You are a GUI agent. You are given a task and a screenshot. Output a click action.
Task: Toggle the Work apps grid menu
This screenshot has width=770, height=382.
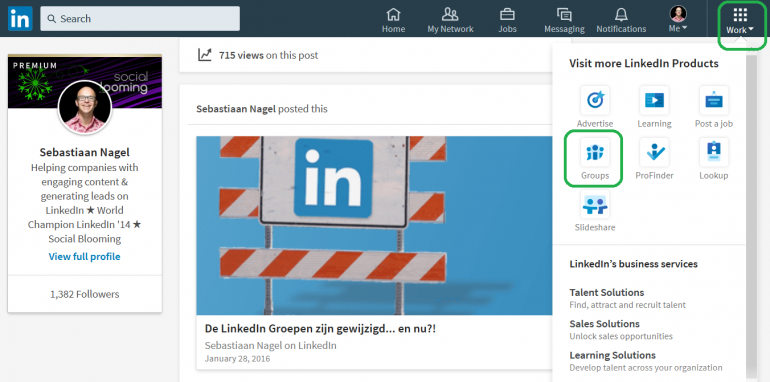[x=740, y=21]
